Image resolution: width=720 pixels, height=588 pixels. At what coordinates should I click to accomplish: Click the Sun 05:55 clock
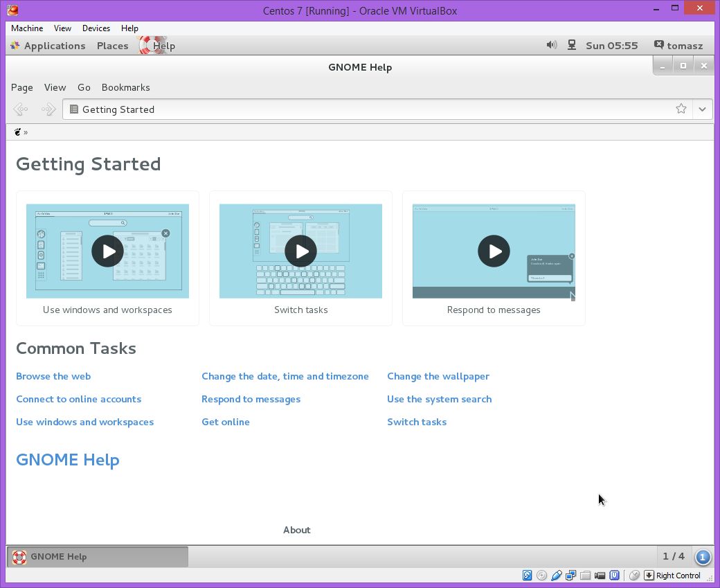click(611, 46)
